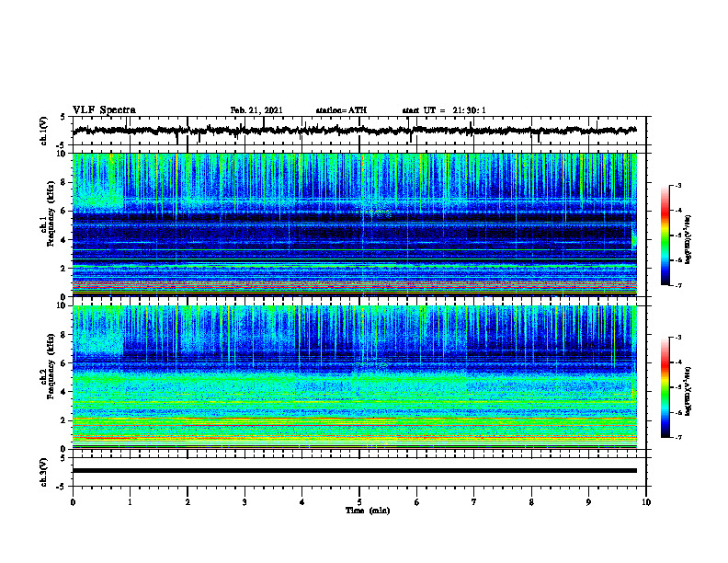Click the -3 label on ch.1 colorbar
Viewport: 728px width, 563px height.
(678, 185)
